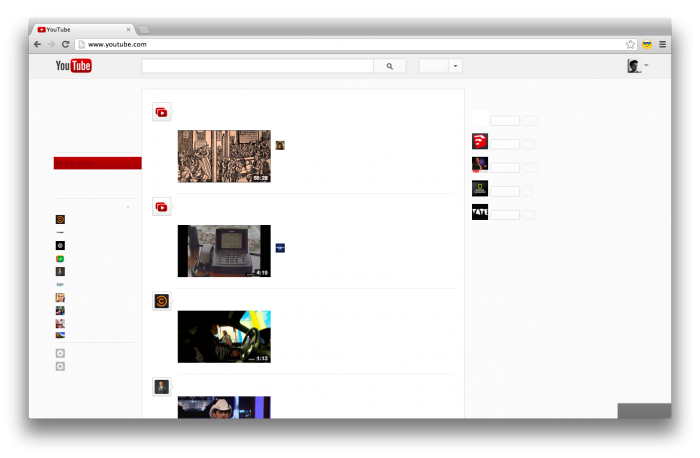Click the YouTube logo in the header
The width and height of the screenshot is (700, 458).
[74, 66]
